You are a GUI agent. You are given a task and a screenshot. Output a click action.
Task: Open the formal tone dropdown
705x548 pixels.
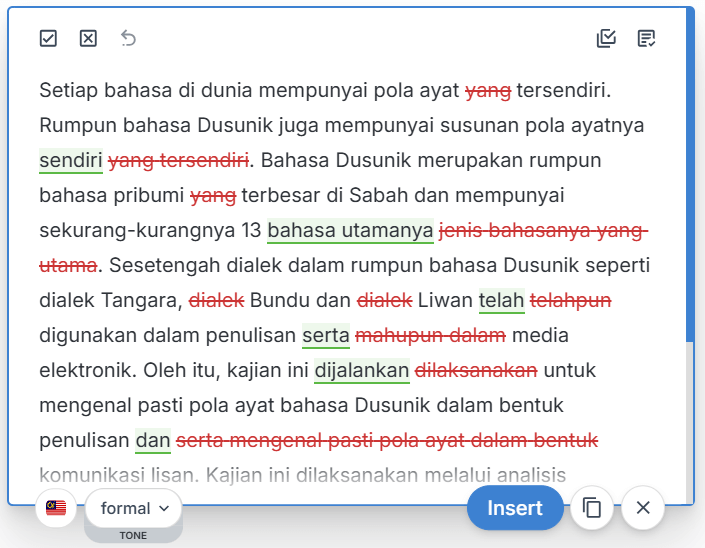click(134, 508)
